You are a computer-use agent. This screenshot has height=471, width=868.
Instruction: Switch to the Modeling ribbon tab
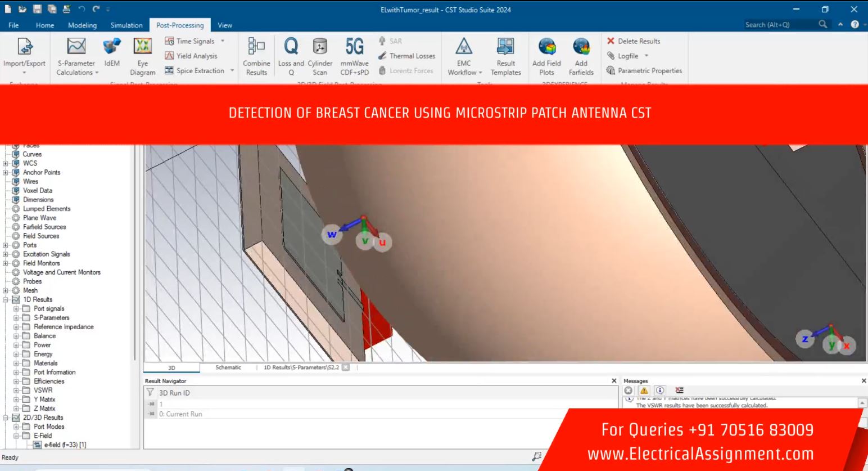82,25
